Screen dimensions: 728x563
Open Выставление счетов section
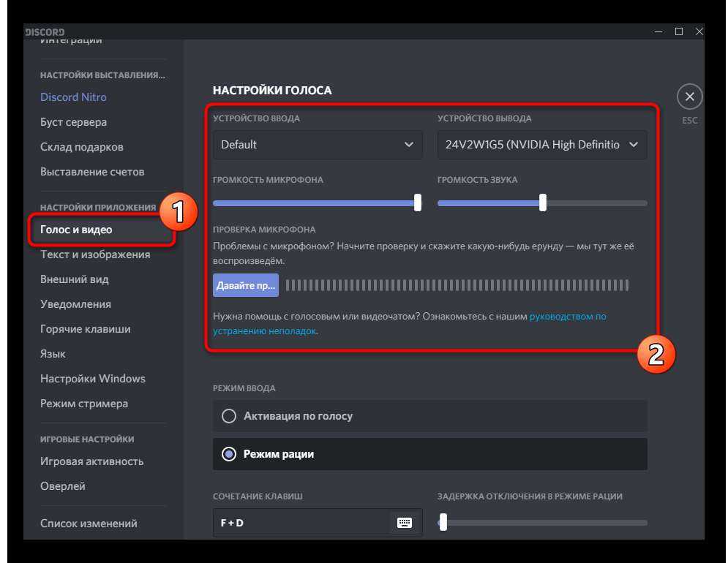click(x=92, y=172)
